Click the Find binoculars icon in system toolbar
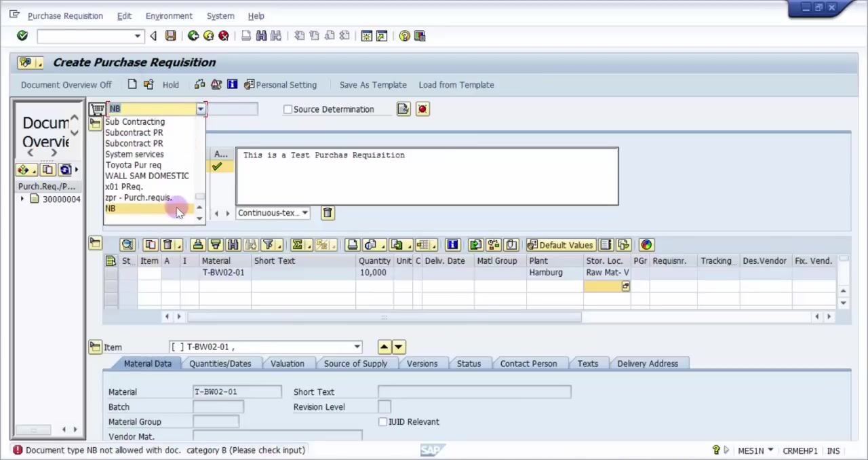The width and height of the screenshot is (868, 460). click(261, 36)
